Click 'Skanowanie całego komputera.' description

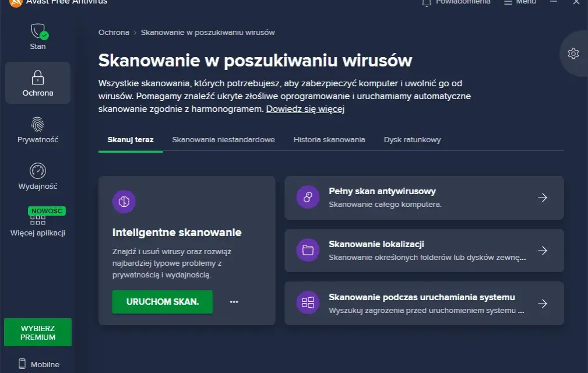(385, 205)
